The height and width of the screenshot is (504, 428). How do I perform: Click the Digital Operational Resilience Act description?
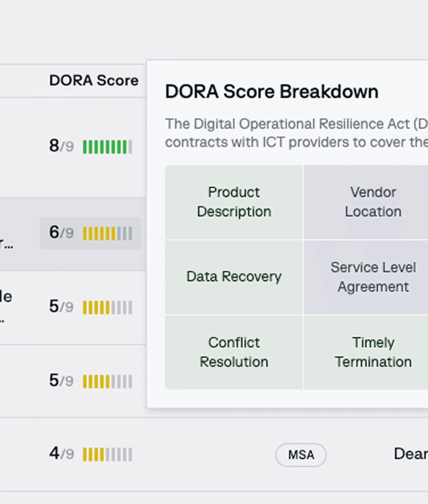pos(297,133)
